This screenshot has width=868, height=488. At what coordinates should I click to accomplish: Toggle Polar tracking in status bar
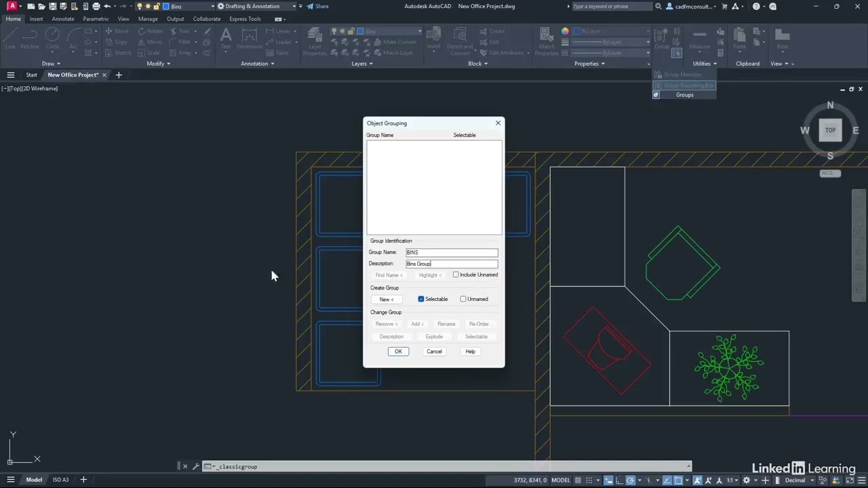[631, 480]
